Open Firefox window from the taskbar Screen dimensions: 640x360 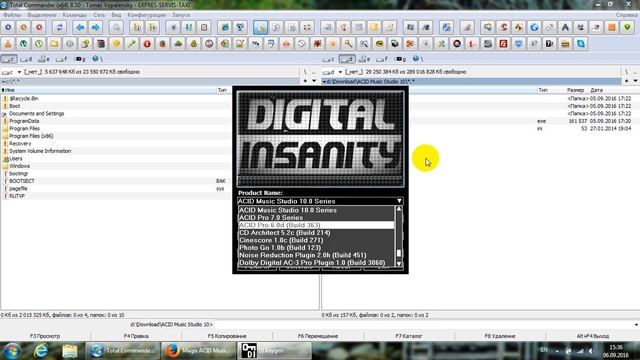pos(198,351)
